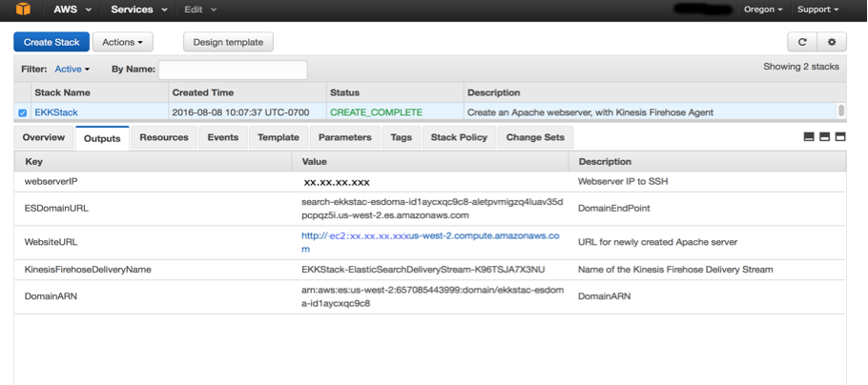The image size is (868, 385).
Task: Click the EKKStack-ElasticSearchDeliveryStream value
Action: point(424,270)
